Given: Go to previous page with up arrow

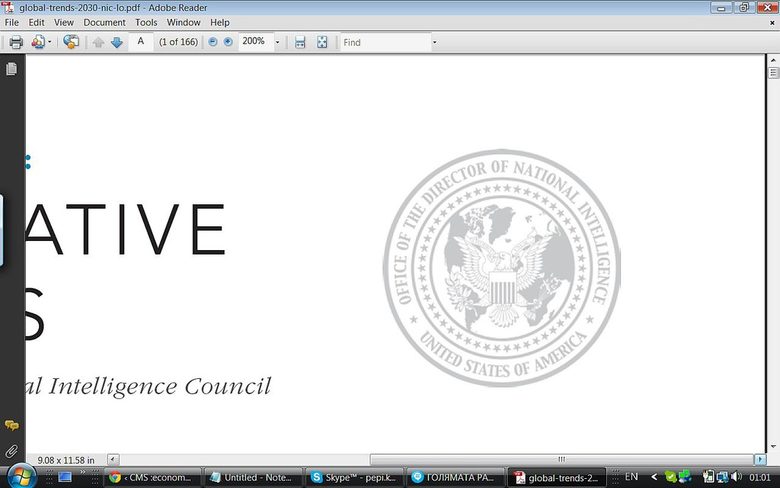Looking at the screenshot, I should pos(98,43).
